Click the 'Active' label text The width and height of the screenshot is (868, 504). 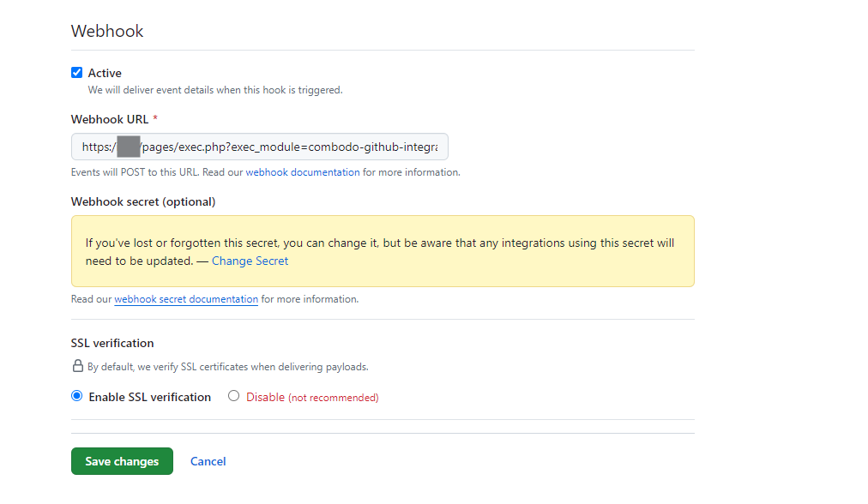coord(105,73)
